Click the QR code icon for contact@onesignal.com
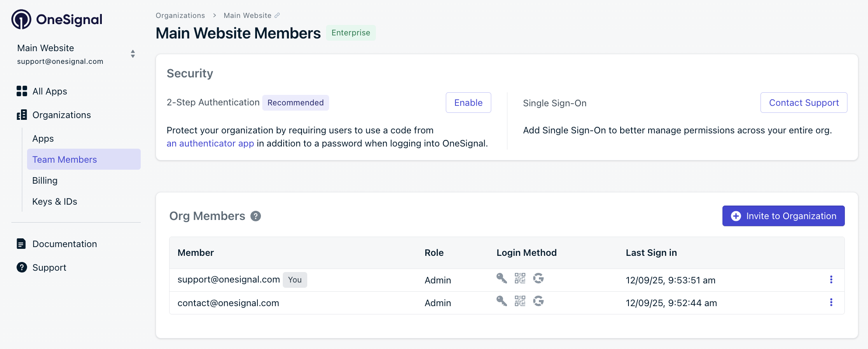This screenshot has height=349, width=868. click(520, 301)
